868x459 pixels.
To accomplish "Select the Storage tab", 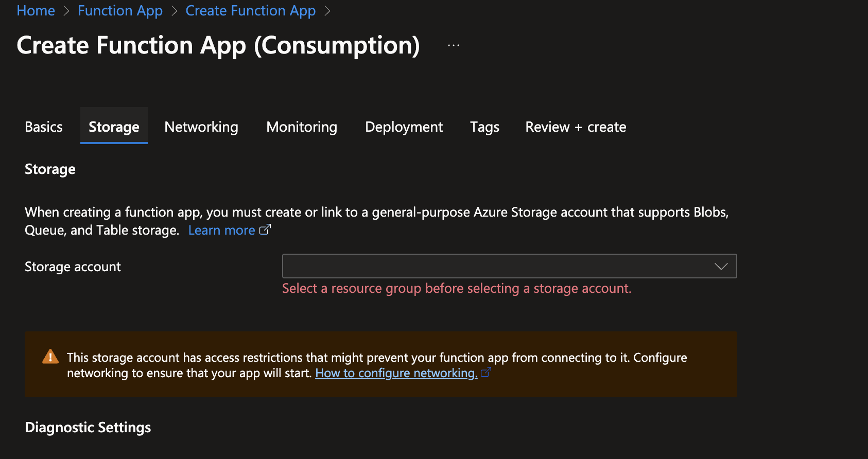I will (114, 127).
